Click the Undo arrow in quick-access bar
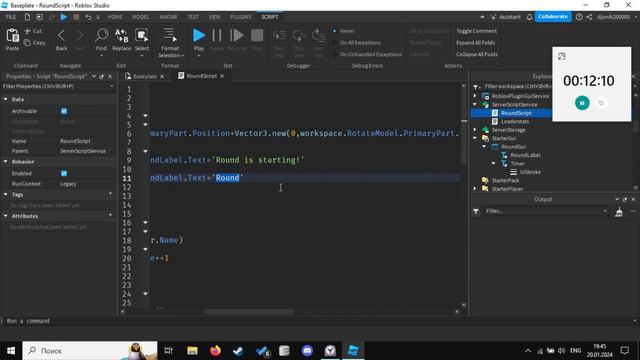 88,17
